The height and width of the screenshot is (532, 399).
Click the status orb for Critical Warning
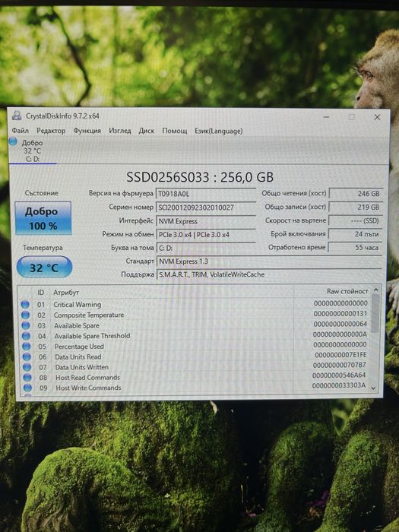tap(25, 304)
